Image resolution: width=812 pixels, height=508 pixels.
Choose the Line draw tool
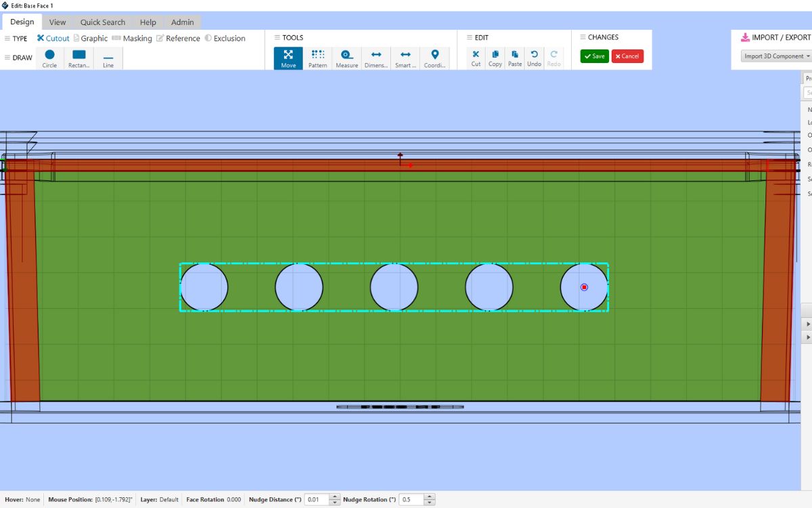108,58
